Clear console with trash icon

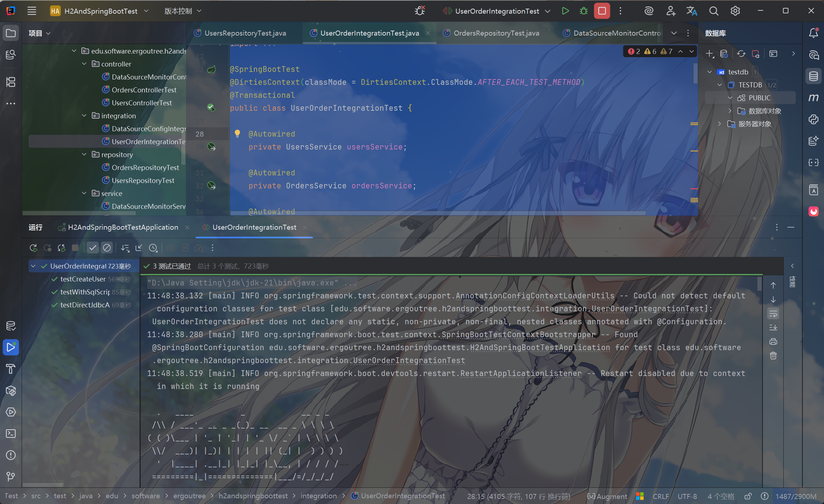[x=773, y=356]
